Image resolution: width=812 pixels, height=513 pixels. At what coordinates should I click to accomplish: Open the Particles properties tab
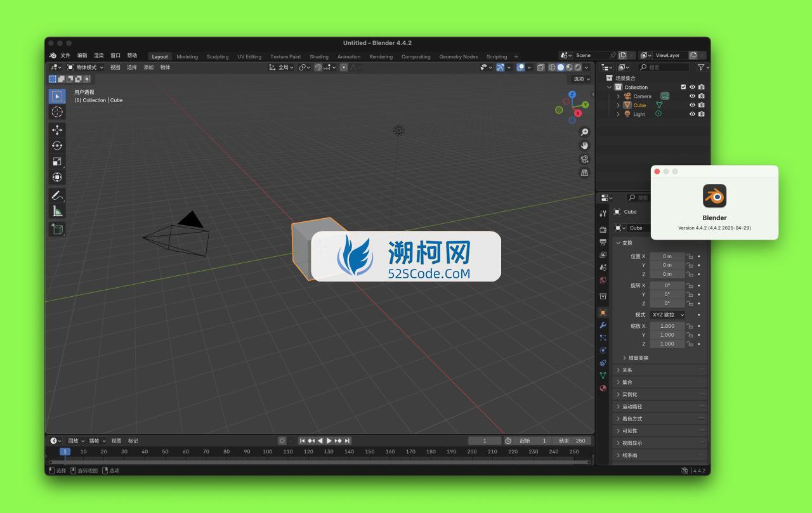pyautogui.click(x=603, y=337)
